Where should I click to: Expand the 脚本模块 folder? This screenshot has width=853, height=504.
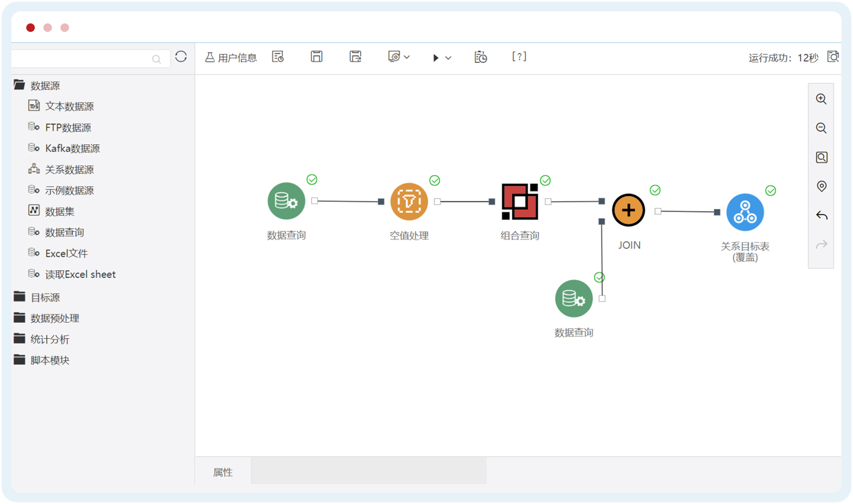click(x=19, y=360)
